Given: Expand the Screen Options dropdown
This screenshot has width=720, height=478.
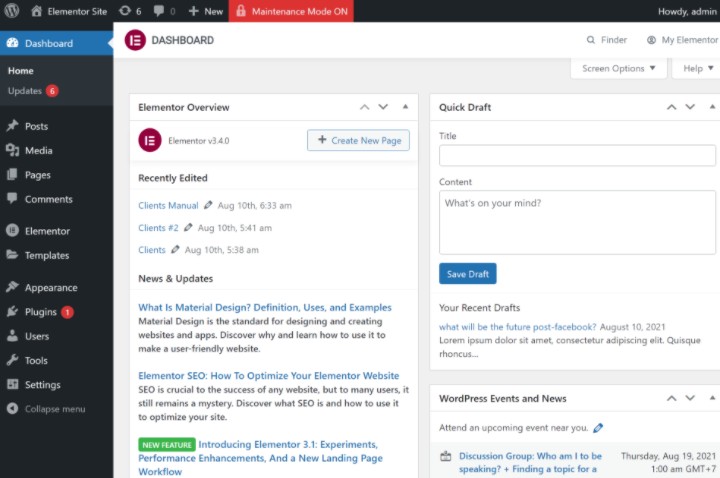Looking at the screenshot, I should [x=619, y=68].
